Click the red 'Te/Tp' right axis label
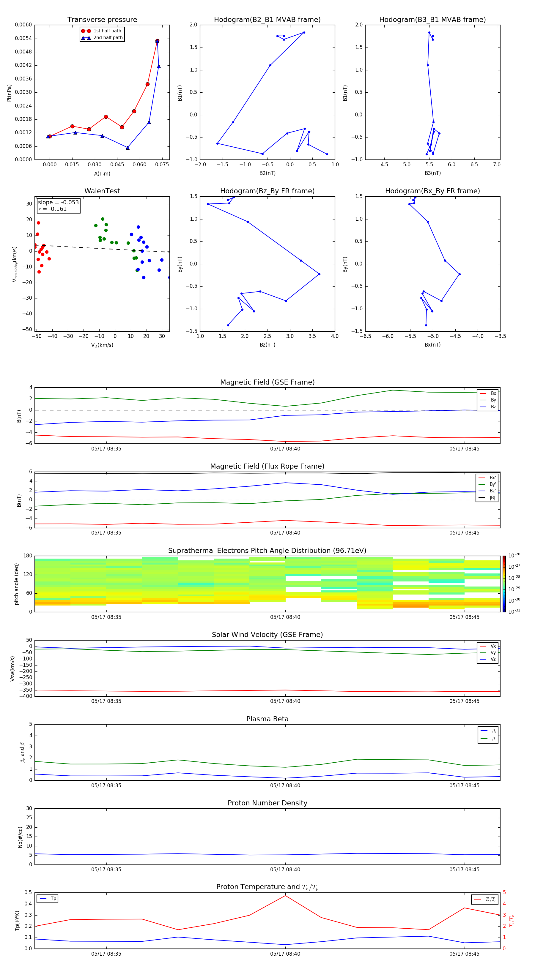This screenshot has width=535, height=980. tap(512, 921)
